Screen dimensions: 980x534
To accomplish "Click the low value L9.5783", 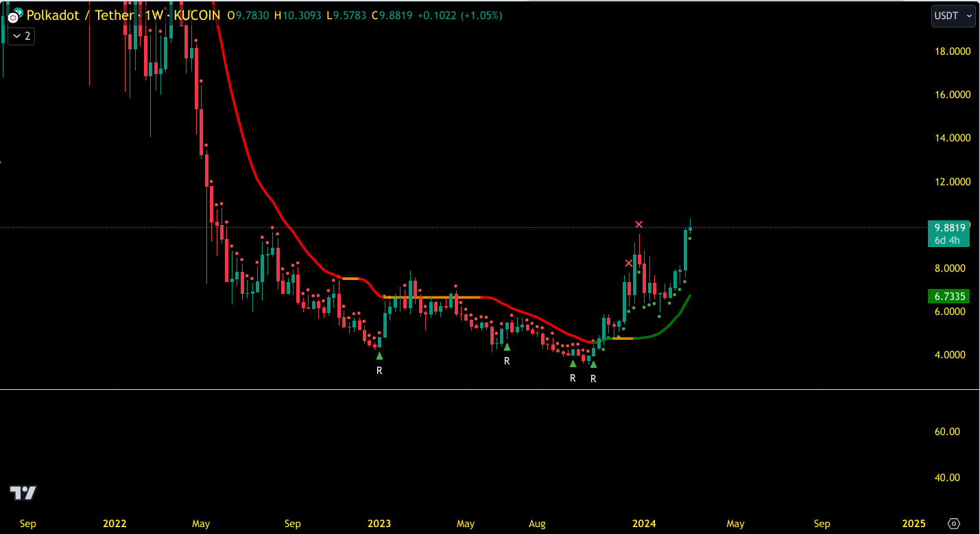I will pyautogui.click(x=346, y=15).
